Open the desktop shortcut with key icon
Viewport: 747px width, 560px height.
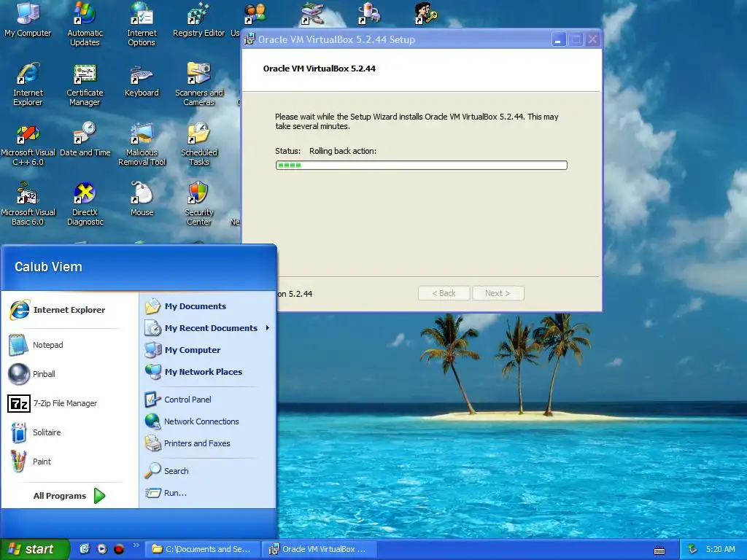(425, 13)
